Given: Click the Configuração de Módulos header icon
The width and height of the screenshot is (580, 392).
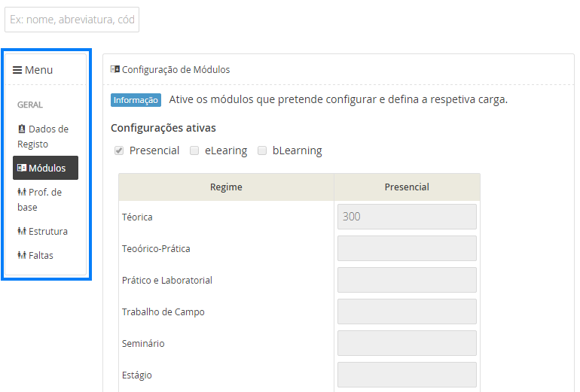Looking at the screenshot, I should (x=115, y=69).
